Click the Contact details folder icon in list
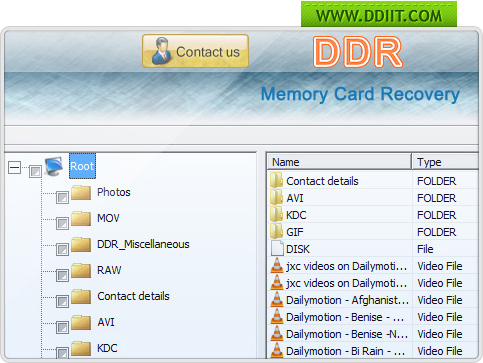 tap(276, 180)
